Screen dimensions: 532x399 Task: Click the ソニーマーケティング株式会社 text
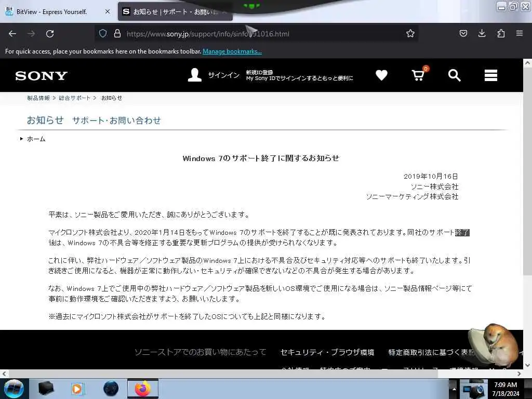click(x=412, y=197)
